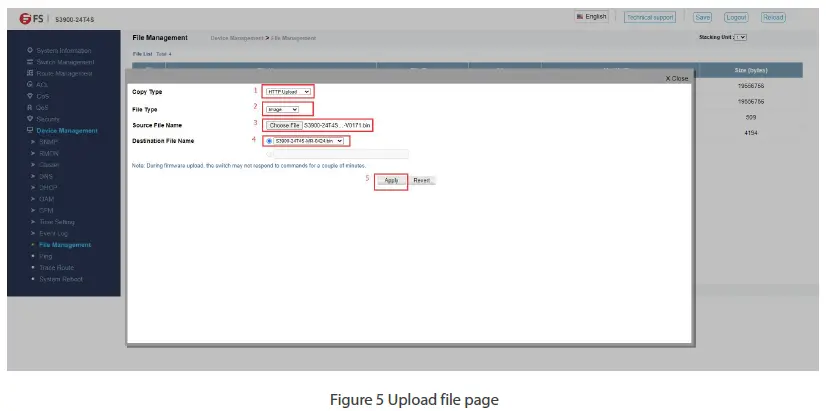Open the English language selector
826x411 pixels.
(x=591, y=17)
